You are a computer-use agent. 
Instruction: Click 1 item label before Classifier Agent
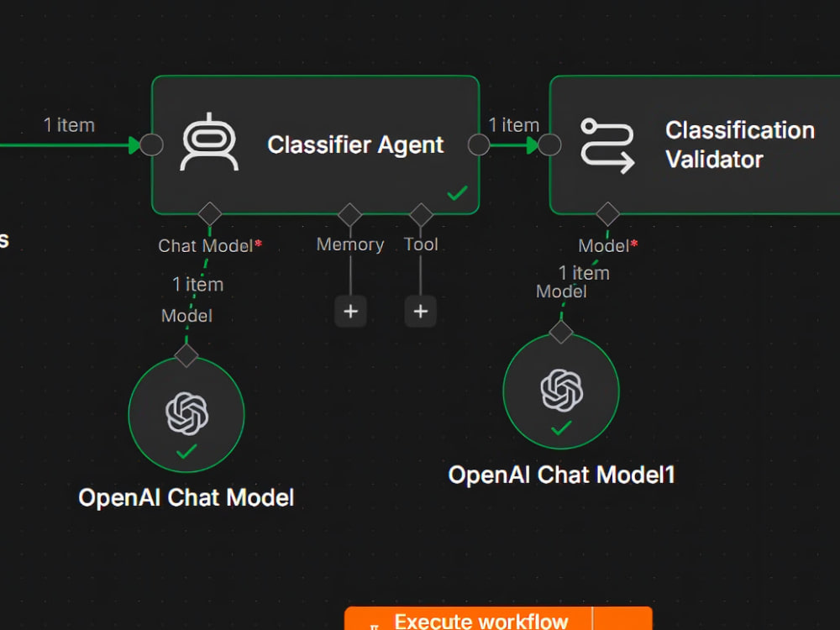[69, 125]
